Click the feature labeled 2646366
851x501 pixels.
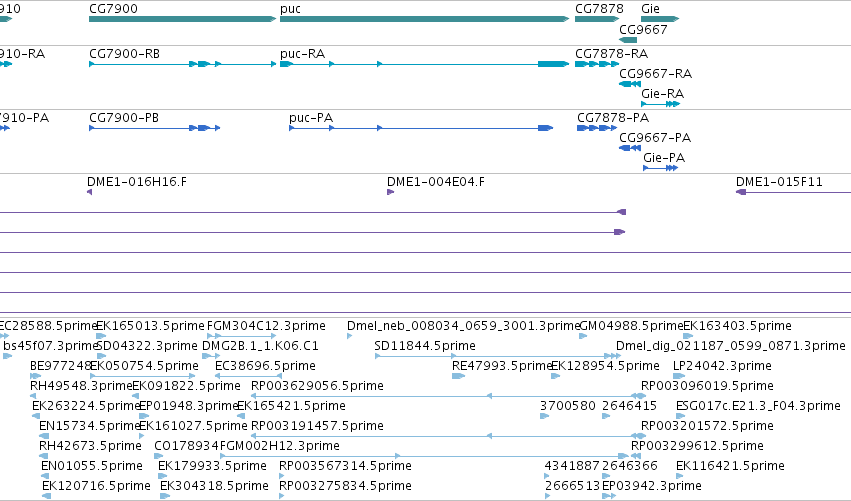(x=630, y=466)
